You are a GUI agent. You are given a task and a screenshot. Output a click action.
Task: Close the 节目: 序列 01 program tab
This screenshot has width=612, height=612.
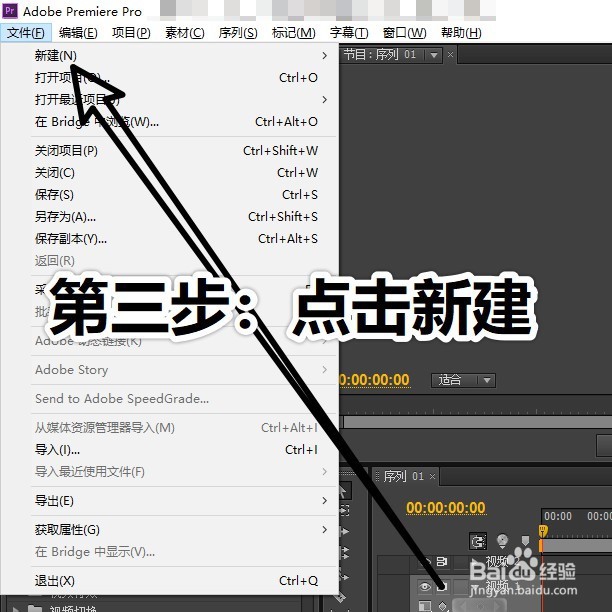(450, 54)
